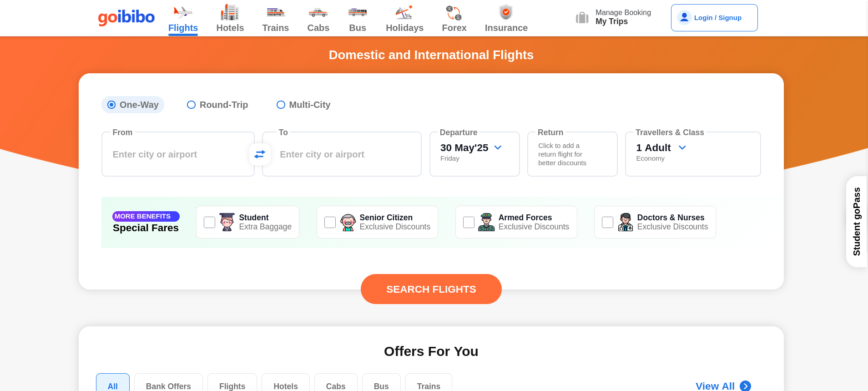Open Trains booking via train icon

coord(275,12)
